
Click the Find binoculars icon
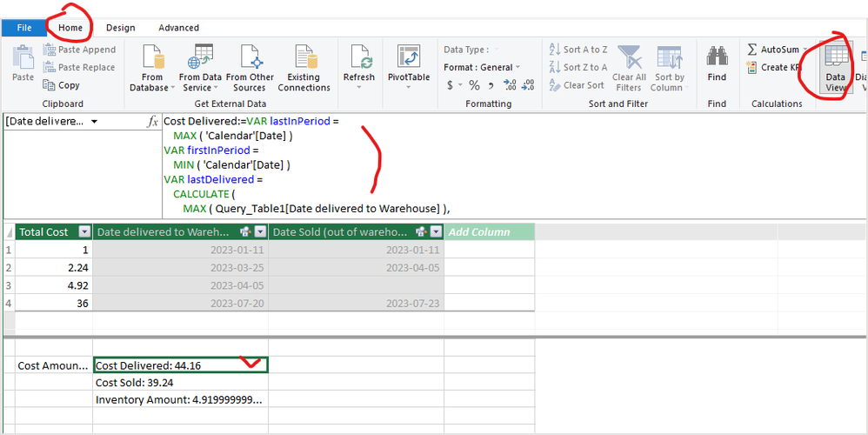(717, 56)
